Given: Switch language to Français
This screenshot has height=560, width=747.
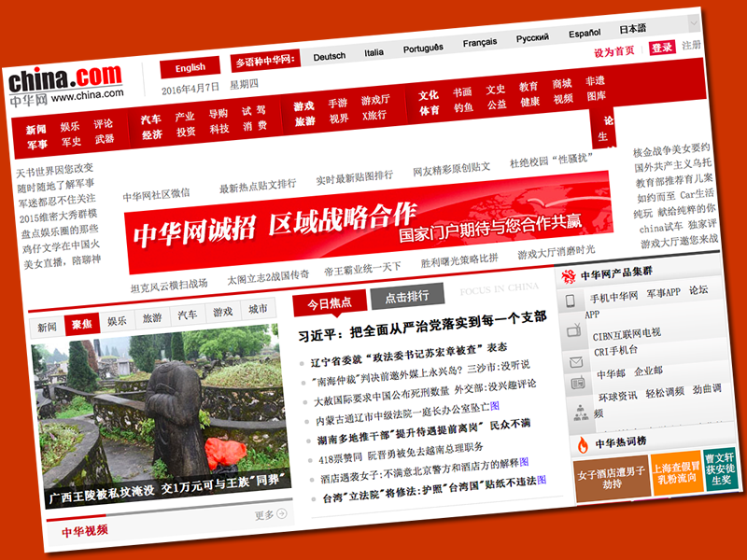Looking at the screenshot, I should [x=480, y=43].
